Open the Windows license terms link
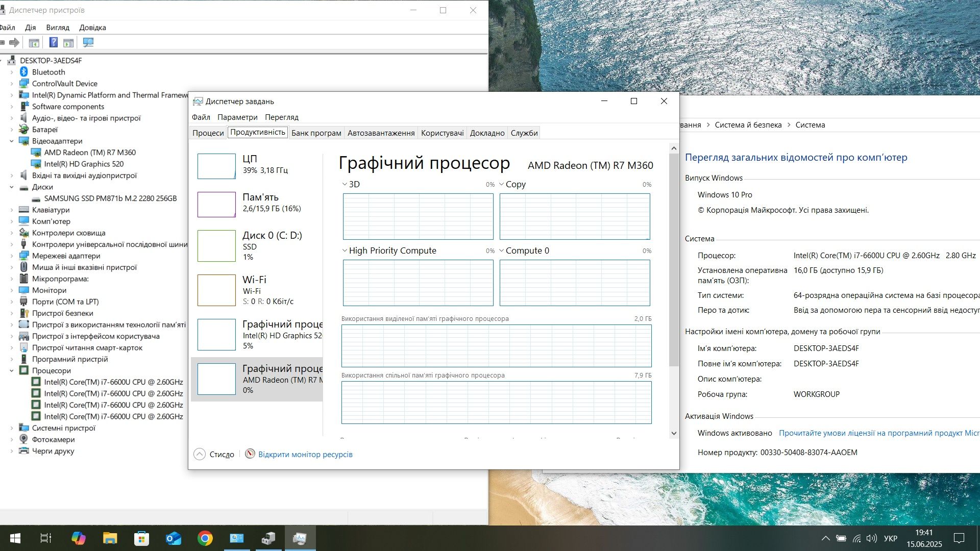The width and height of the screenshot is (980, 551). tap(879, 433)
